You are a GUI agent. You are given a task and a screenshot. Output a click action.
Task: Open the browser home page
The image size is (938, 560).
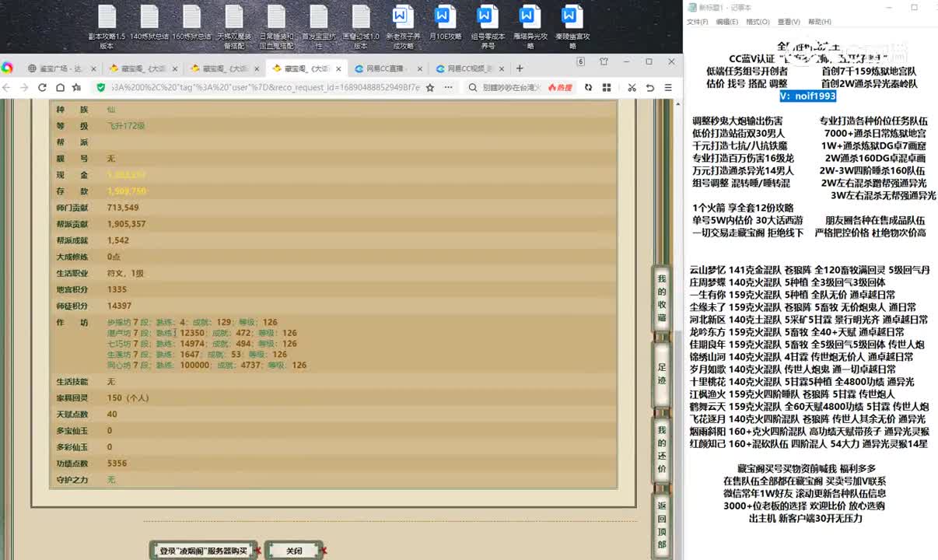(61, 88)
